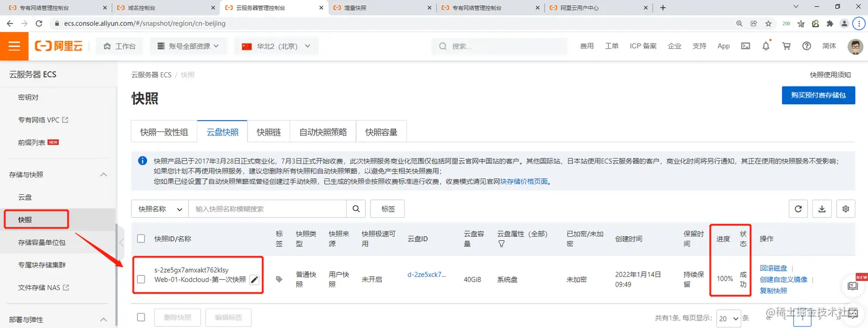Open 自动快照策略 tab
This screenshot has width=868, height=328.
click(x=323, y=132)
